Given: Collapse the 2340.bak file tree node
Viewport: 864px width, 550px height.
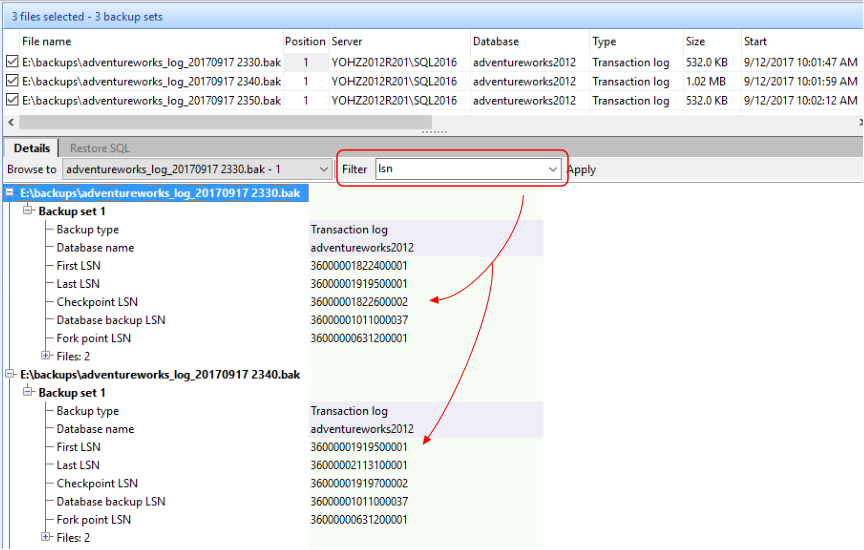Looking at the screenshot, I should 11,374.
